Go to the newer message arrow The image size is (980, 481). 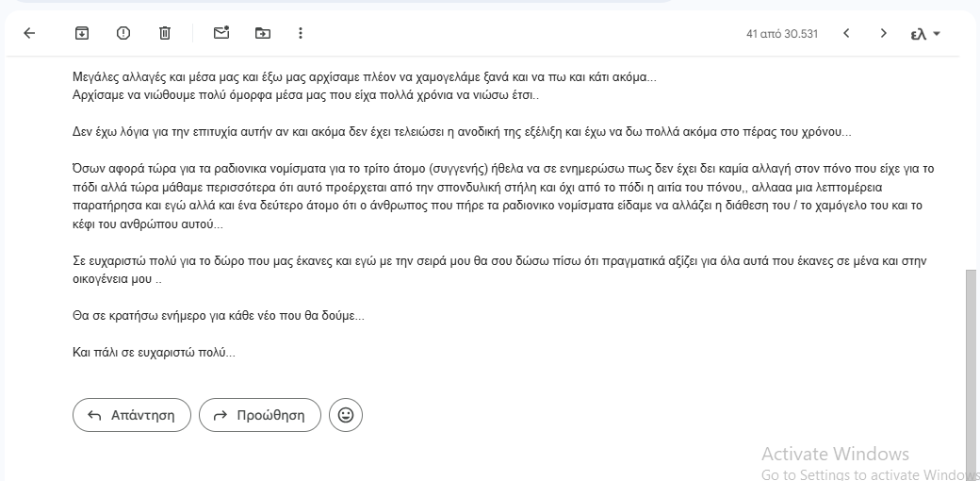[846, 33]
